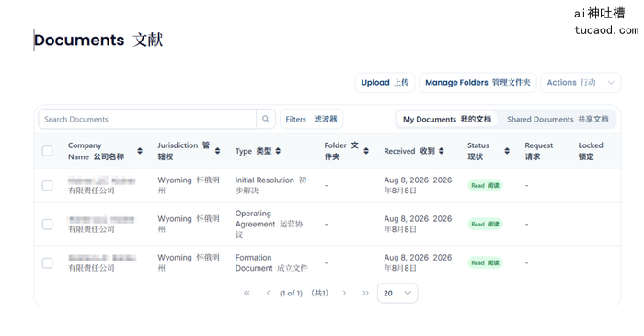This screenshot has width=644, height=336.
Task: Click the Documents page heading
Action: 98,40
